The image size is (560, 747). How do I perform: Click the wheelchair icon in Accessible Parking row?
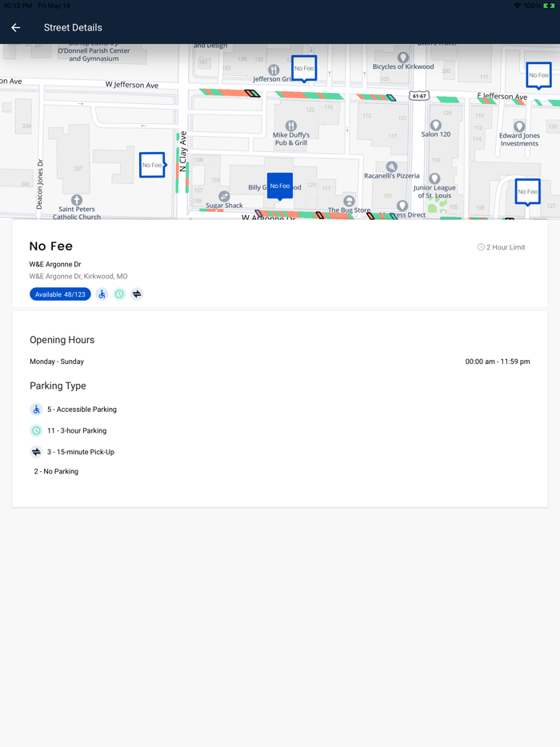[36, 409]
